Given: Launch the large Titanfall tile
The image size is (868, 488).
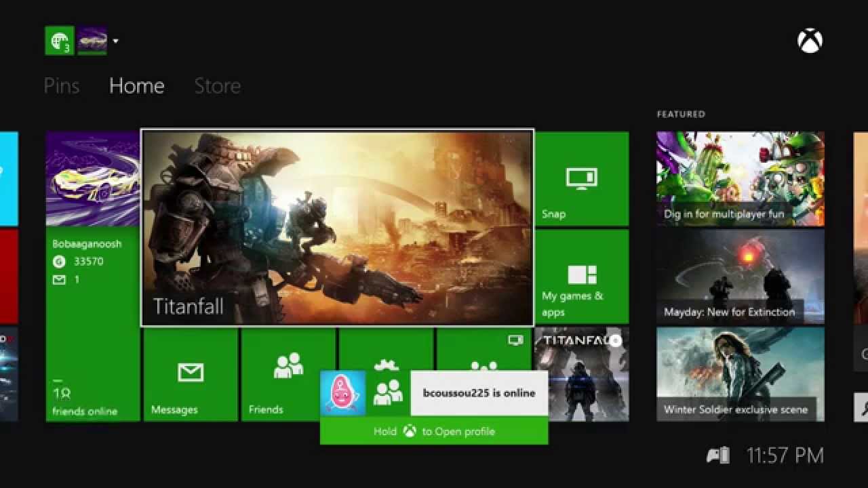Looking at the screenshot, I should pyautogui.click(x=337, y=228).
